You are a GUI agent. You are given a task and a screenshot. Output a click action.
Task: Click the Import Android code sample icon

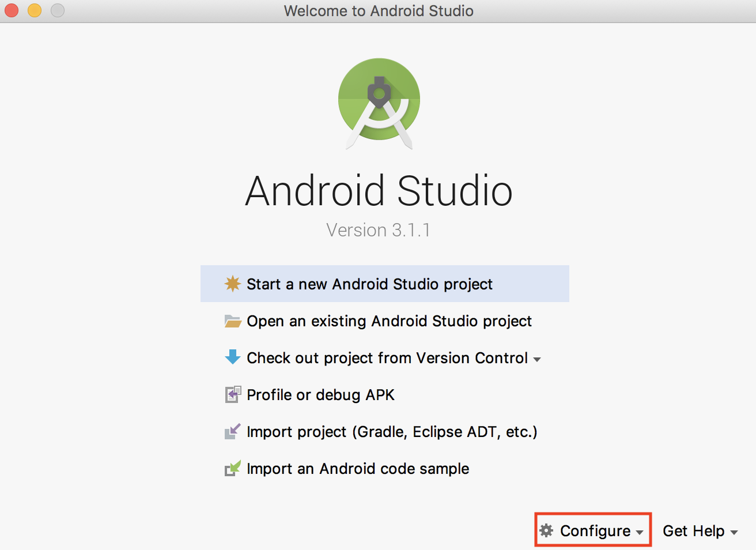point(233,468)
